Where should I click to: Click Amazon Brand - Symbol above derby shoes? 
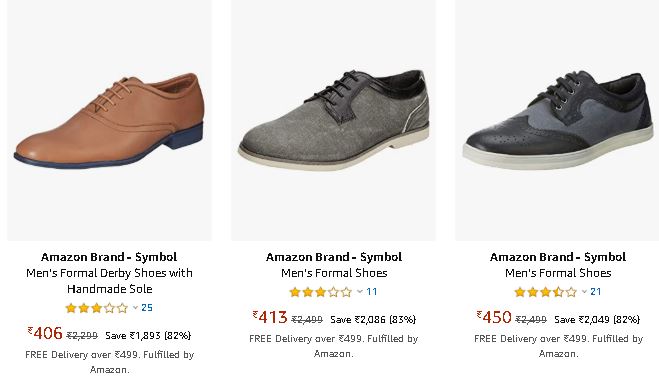(x=109, y=257)
